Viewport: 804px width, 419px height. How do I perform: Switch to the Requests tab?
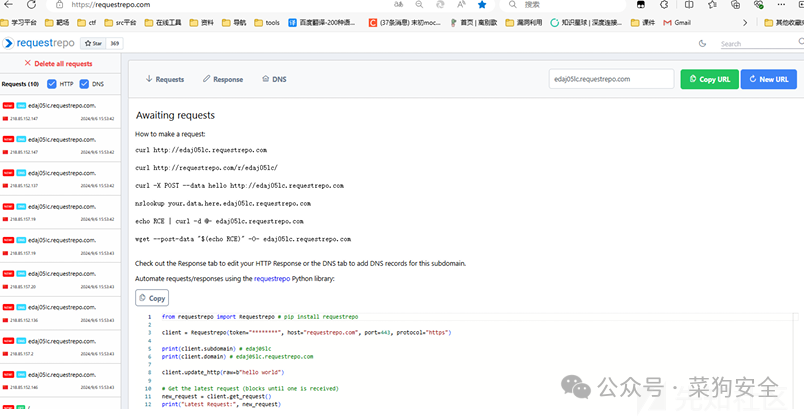tap(165, 79)
